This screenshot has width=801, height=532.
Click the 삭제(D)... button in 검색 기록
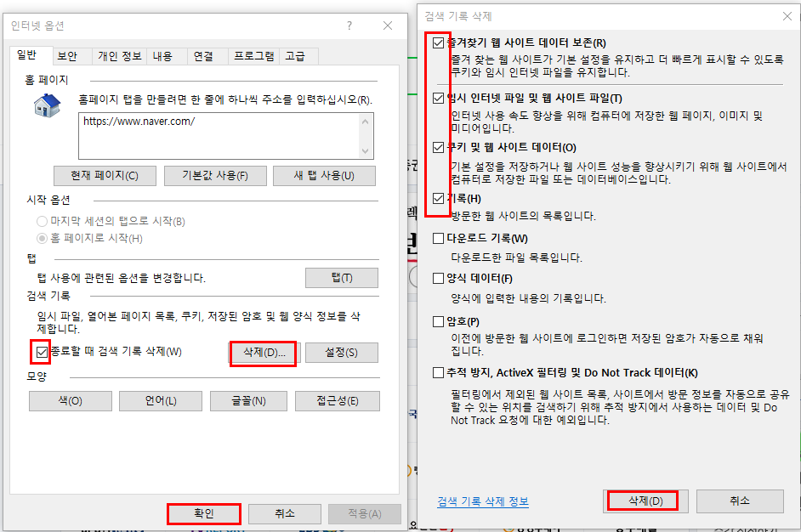click(264, 353)
